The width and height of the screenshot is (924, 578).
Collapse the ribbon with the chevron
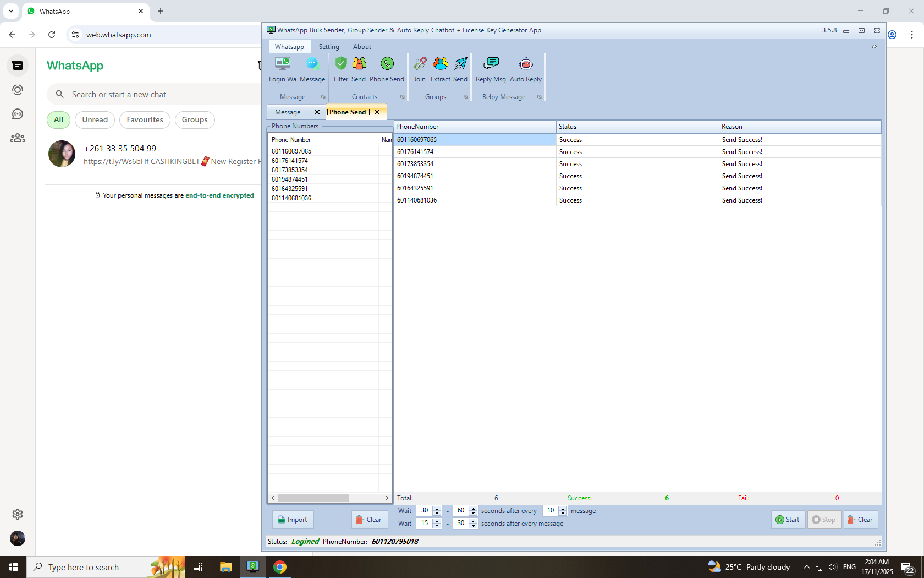click(x=875, y=47)
